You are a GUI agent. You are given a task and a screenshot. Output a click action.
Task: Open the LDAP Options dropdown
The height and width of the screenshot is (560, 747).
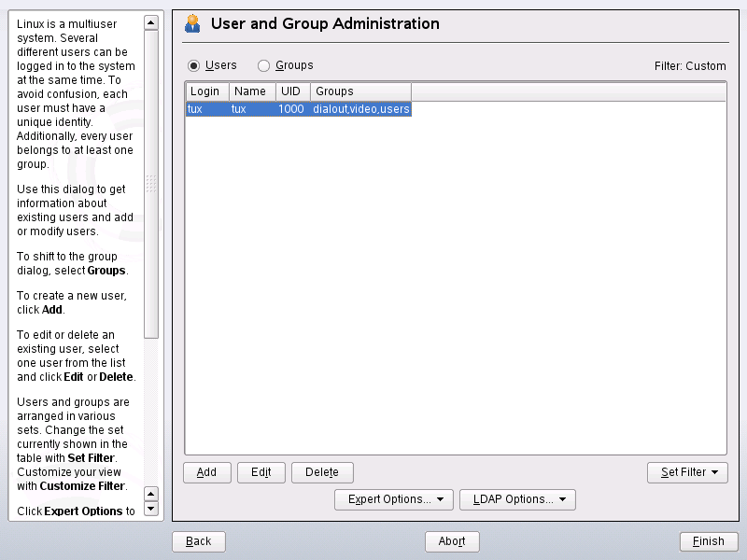[517, 499]
